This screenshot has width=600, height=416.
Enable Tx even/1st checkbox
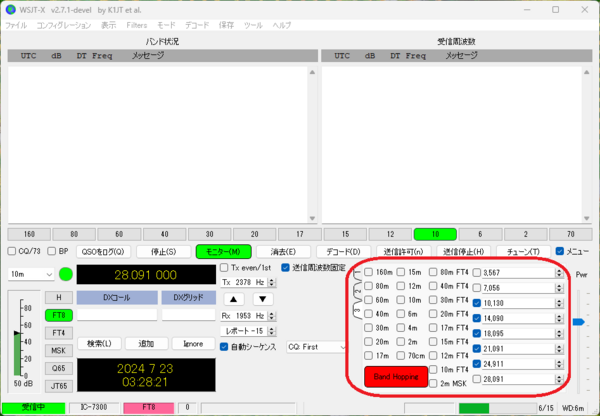[225, 268]
